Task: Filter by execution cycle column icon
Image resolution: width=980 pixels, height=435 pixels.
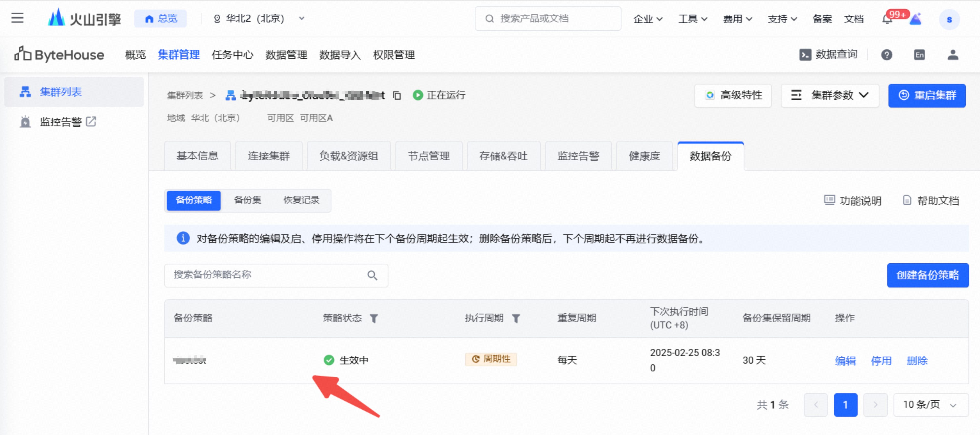Action: pyautogui.click(x=516, y=318)
